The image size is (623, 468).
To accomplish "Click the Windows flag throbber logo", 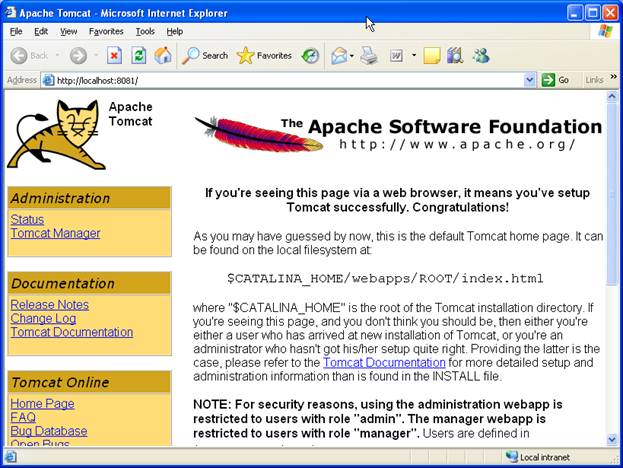I will pos(605,31).
